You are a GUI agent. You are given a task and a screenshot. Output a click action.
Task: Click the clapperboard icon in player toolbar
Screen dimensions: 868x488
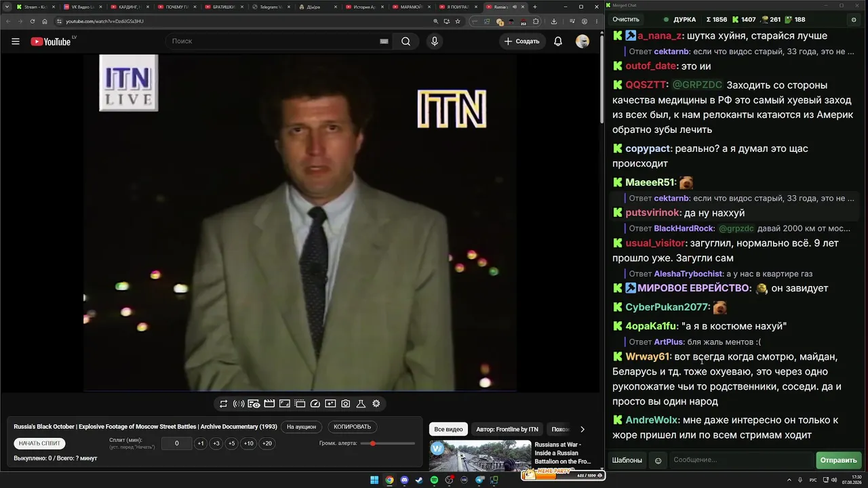click(269, 404)
